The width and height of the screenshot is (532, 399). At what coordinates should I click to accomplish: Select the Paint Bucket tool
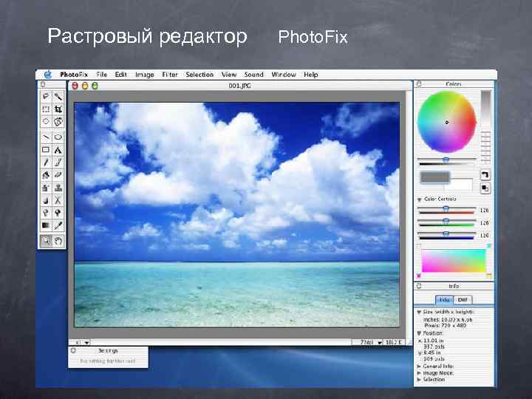tap(46, 175)
